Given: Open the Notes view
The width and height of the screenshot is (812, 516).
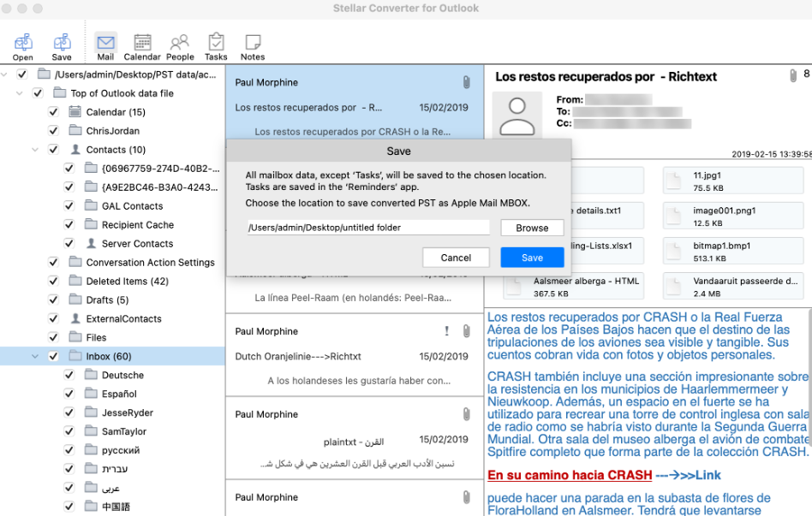Looking at the screenshot, I should click(x=252, y=46).
